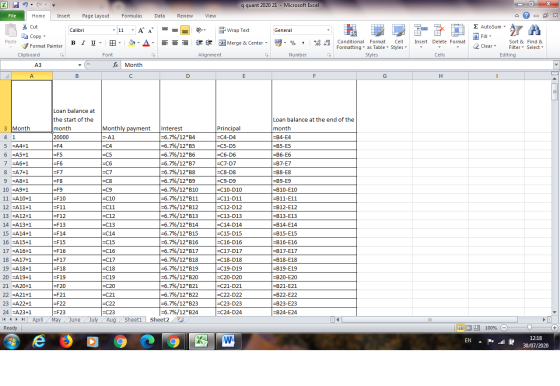Viewport: 560px width, 386px height.
Task: Toggle Align Text Left
Action: point(165,43)
